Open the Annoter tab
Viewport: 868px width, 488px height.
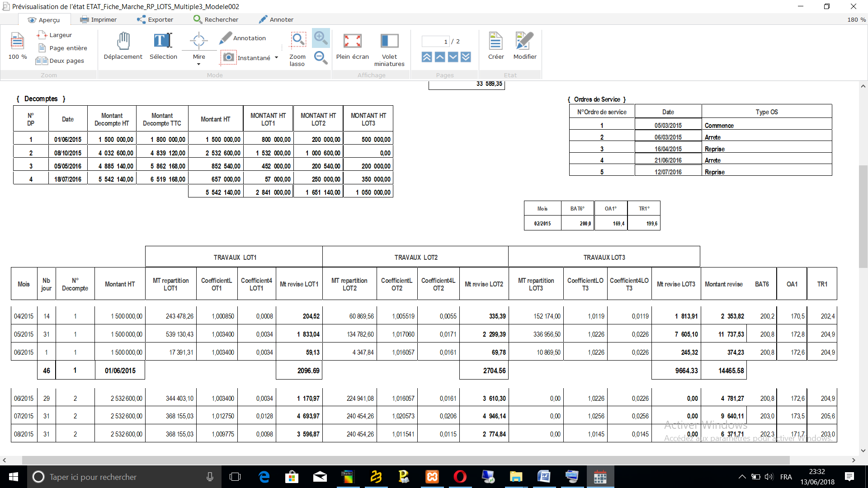click(x=276, y=19)
